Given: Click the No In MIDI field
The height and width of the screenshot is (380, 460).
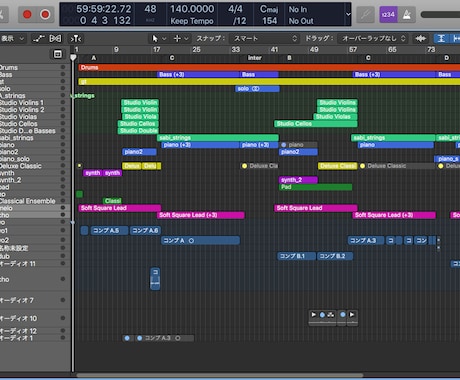Looking at the screenshot, I should (298, 9).
